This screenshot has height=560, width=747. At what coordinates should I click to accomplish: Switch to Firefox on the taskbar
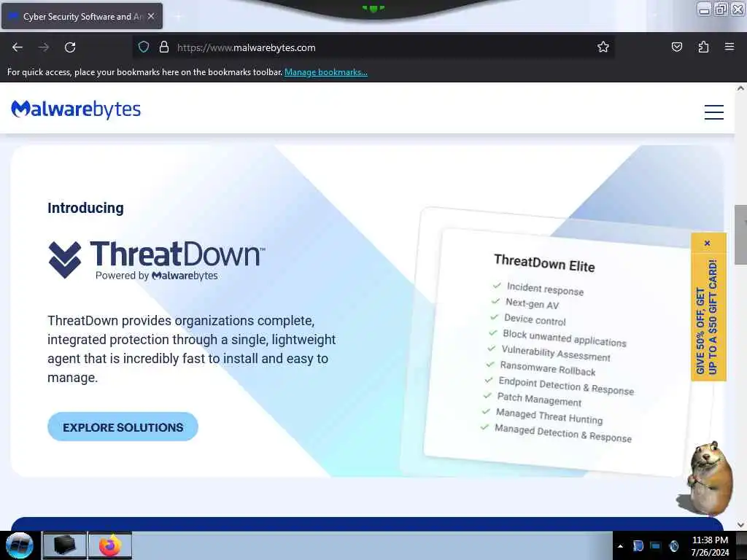110,545
